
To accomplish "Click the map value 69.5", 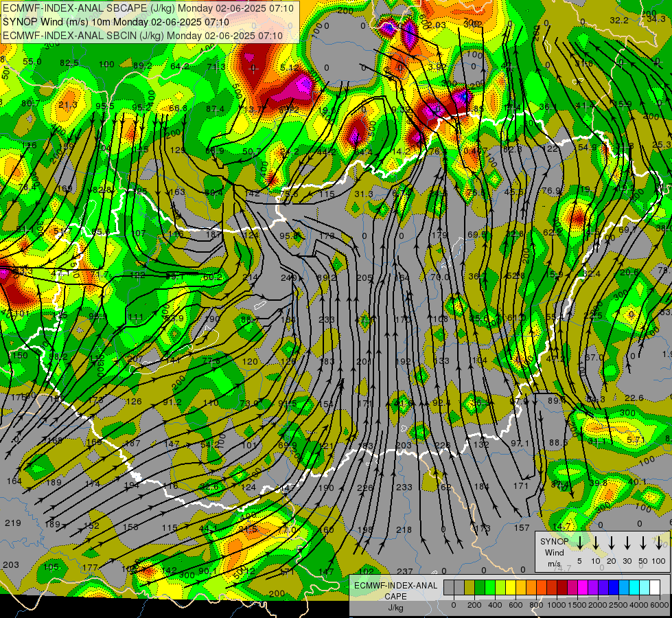I will click(476, 235).
